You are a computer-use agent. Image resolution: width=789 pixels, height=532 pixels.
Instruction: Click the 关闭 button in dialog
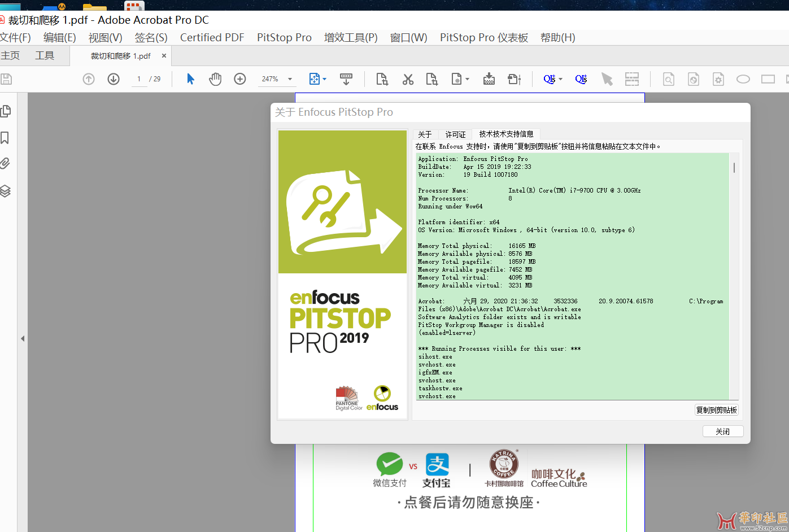click(723, 431)
